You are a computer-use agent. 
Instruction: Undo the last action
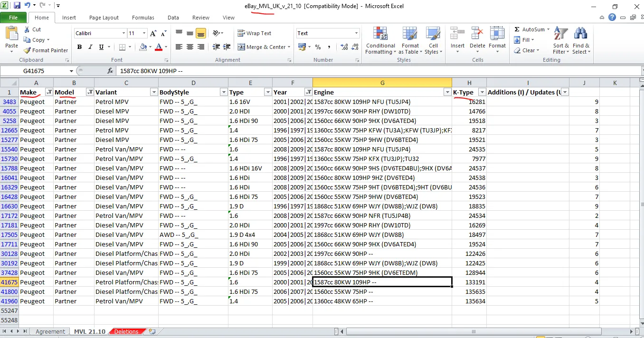[28, 6]
